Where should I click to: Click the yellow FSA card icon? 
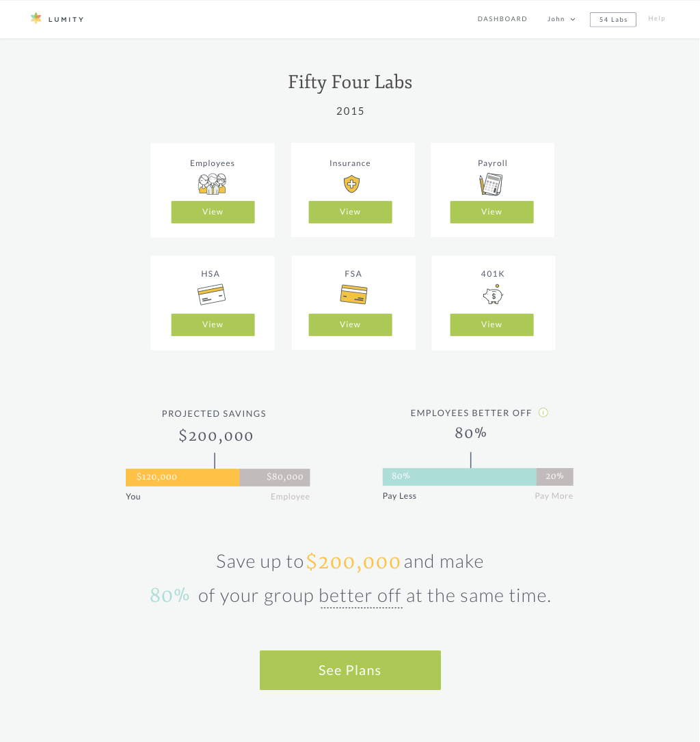(x=354, y=294)
